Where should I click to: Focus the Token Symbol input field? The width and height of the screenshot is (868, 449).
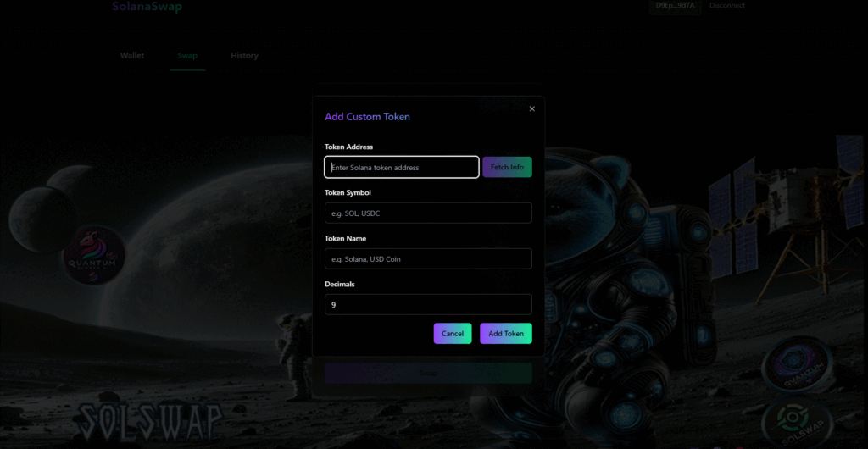click(x=428, y=213)
